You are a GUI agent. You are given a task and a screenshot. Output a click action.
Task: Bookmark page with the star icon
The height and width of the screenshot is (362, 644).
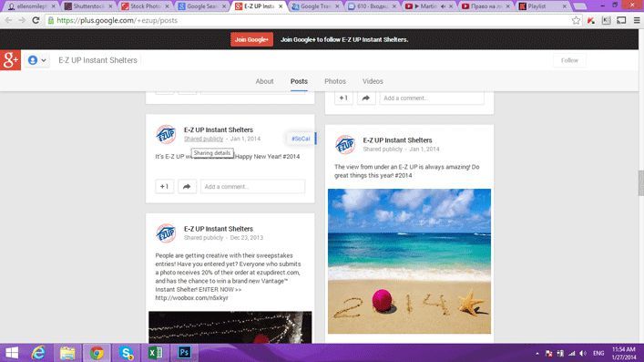pyautogui.click(x=576, y=20)
